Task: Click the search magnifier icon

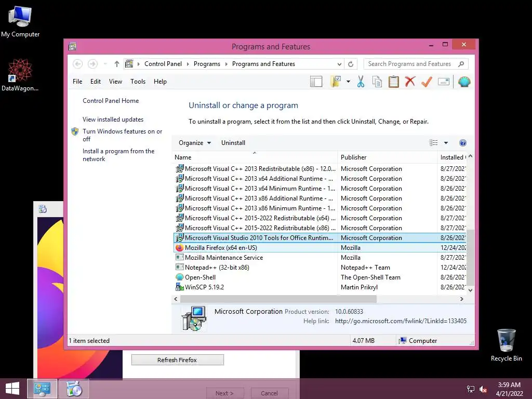Action: (461, 64)
